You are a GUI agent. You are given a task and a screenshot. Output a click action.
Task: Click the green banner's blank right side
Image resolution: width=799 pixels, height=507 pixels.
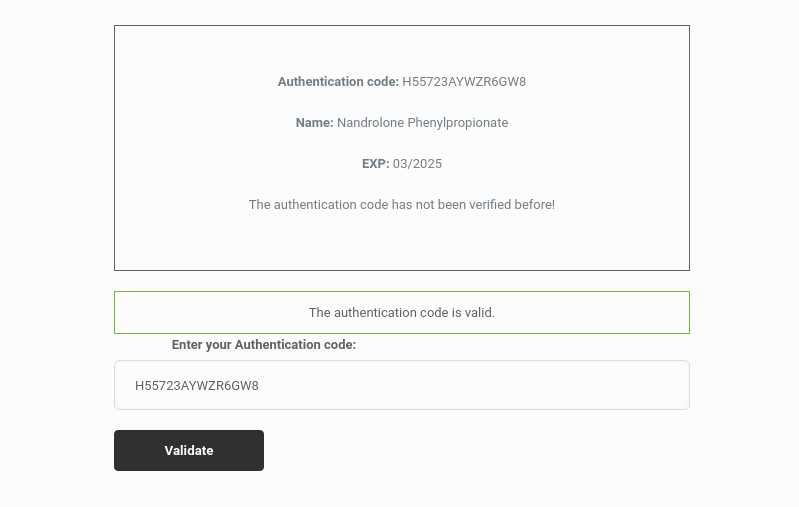click(596, 312)
